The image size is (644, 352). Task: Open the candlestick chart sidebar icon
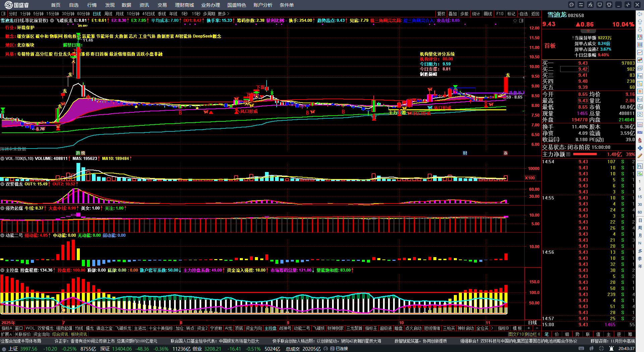click(640, 60)
